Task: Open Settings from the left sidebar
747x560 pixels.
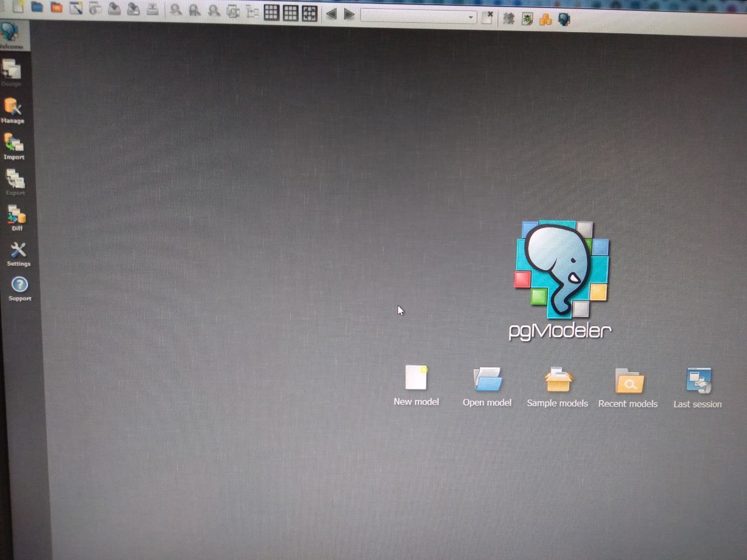Action: tap(19, 254)
